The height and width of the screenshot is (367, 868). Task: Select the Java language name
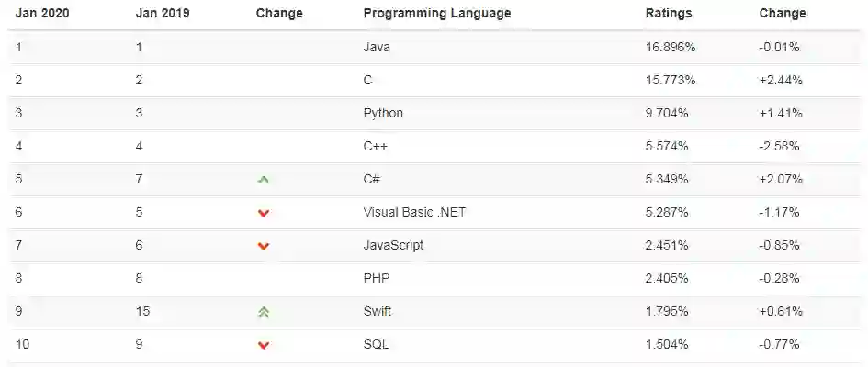377,47
